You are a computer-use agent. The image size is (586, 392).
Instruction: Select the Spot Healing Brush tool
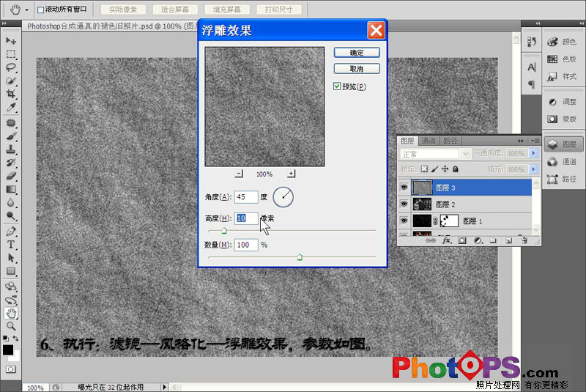tap(11, 122)
